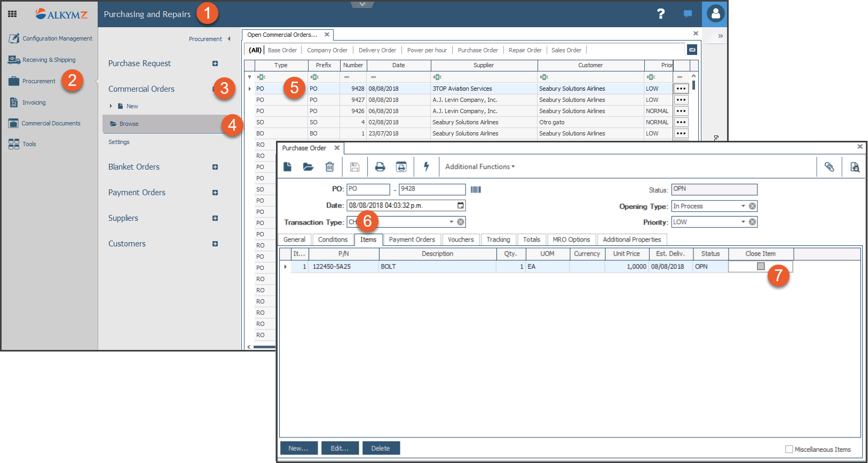Sort orders grid by Supplier column
This screenshot has height=463, width=868.
click(x=484, y=65)
